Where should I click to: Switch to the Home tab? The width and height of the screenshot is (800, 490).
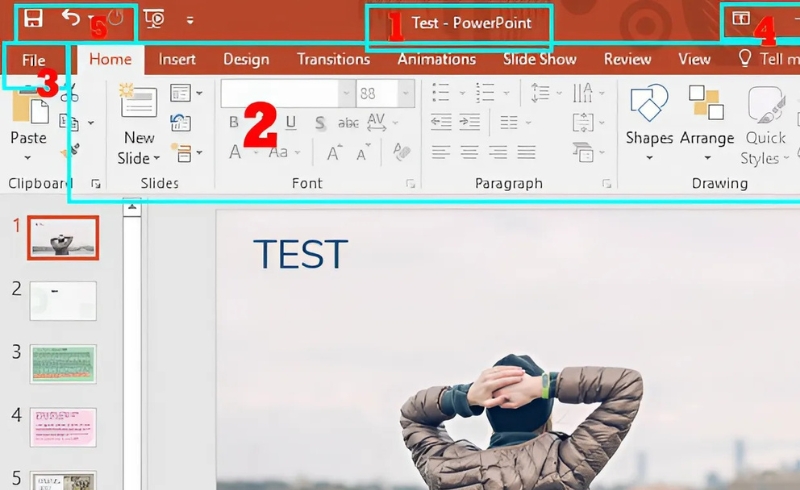(110, 59)
